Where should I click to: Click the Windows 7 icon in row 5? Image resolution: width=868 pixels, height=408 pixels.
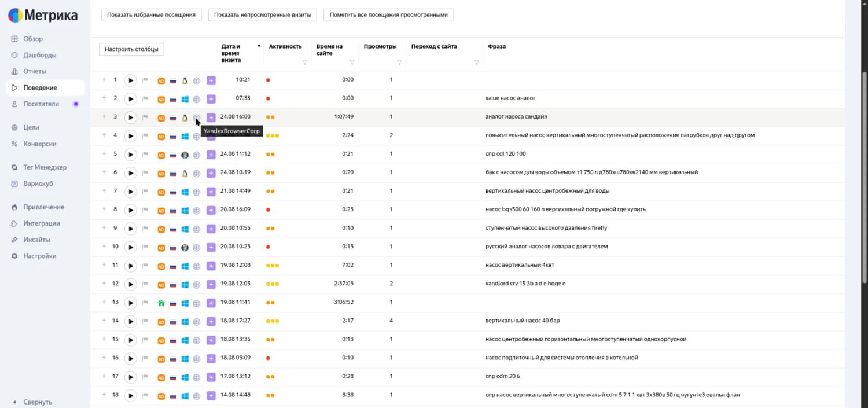pos(185,155)
